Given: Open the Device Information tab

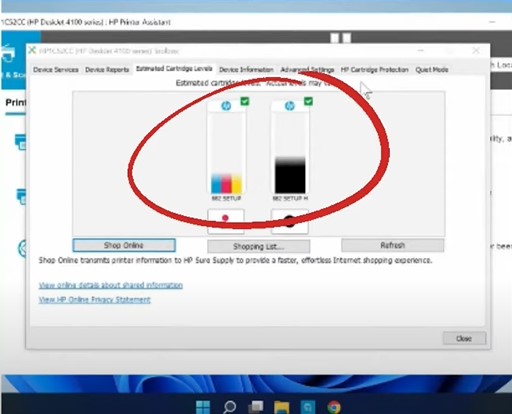Looking at the screenshot, I should click(x=246, y=70).
